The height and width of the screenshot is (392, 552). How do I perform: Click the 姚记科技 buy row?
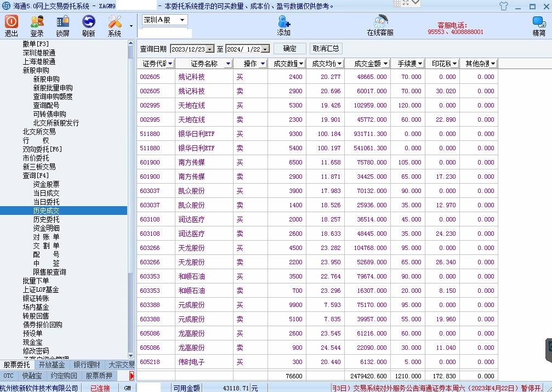tap(317, 77)
